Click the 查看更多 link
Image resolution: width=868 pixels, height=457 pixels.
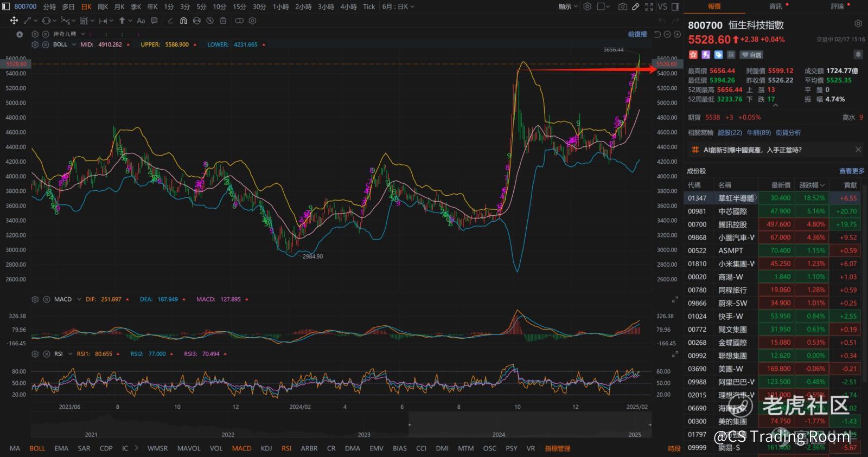click(852, 171)
